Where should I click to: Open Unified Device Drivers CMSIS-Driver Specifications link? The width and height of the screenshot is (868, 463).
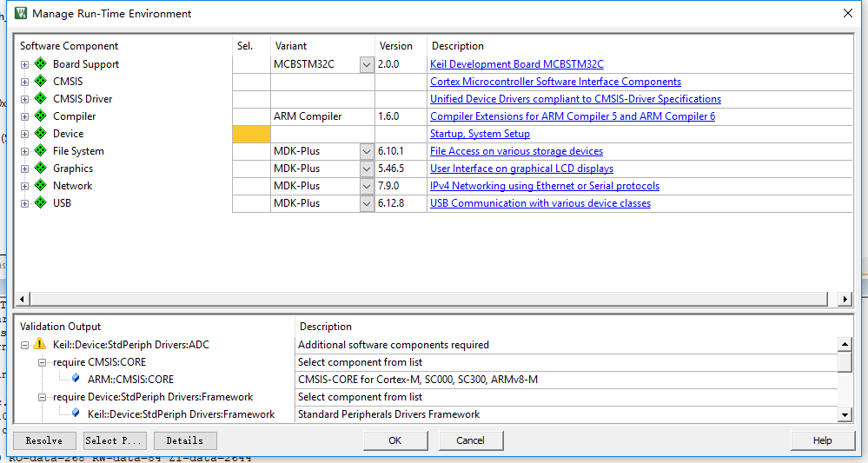tap(575, 99)
